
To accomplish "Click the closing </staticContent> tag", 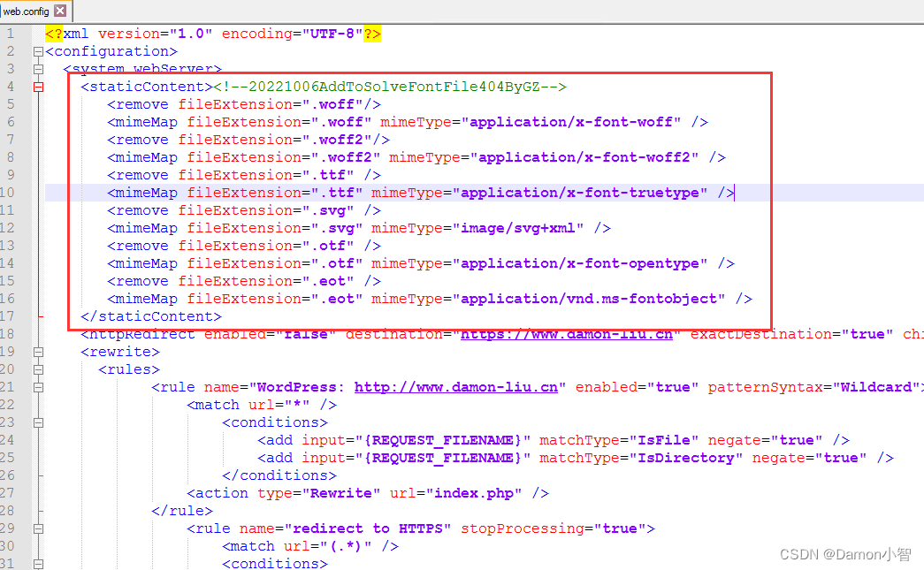I will coord(151,316).
